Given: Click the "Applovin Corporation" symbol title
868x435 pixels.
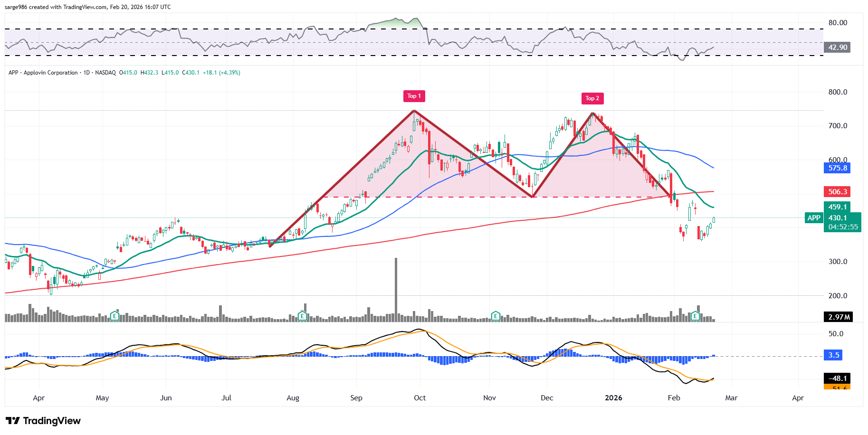Looking at the screenshot, I should (50, 73).
